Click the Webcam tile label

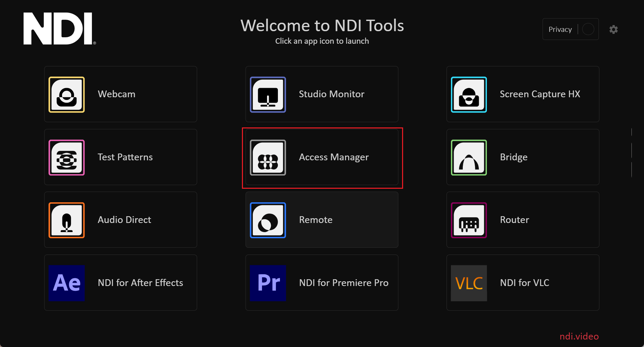[116, 94]
